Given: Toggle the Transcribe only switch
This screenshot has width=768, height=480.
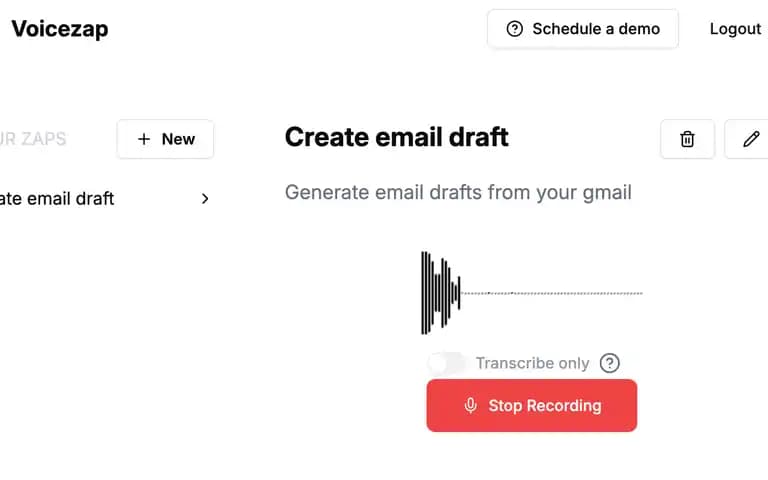Looking at the screenshot, I should click(x=446, y=363).
